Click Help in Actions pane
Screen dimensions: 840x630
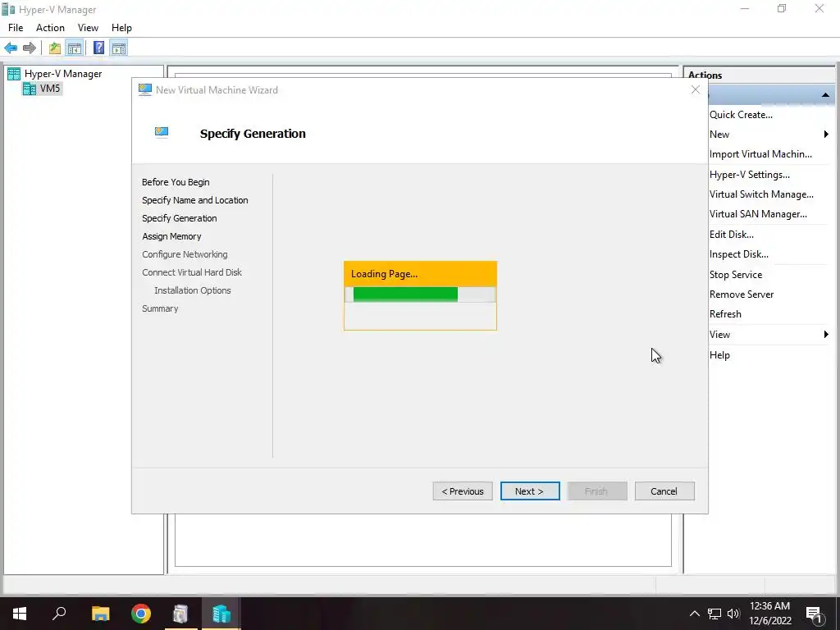pyautogui.click(x=719, y=355)
